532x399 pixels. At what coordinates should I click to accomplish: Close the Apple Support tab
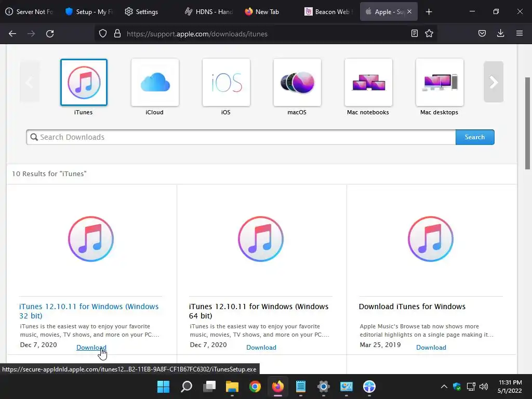click(409, 11)
